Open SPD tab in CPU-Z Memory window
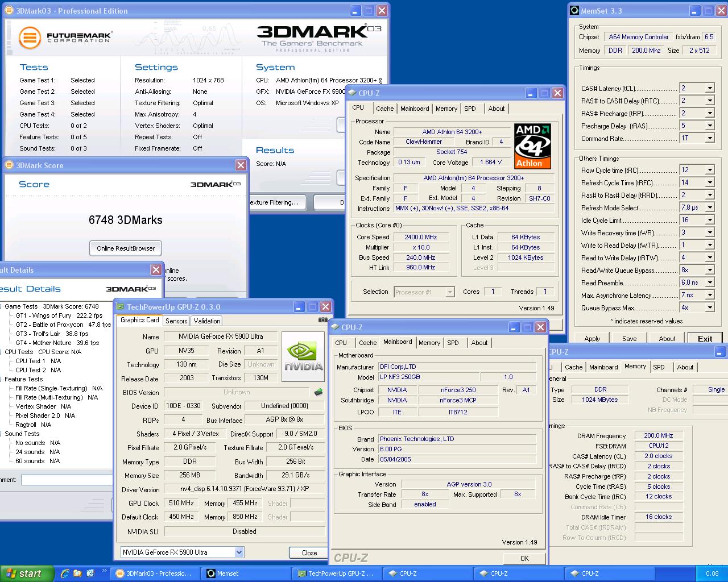Viewport: 728px width, 582px height. 659,367
